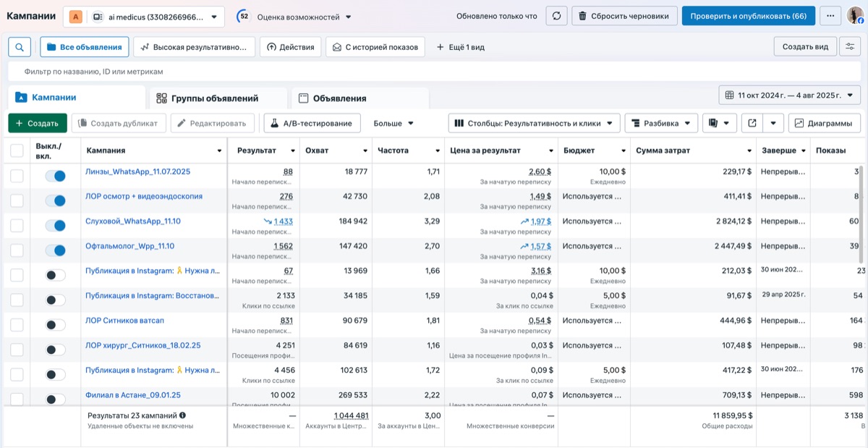Turn off Офтальмолог_Wpp_11.10 campaign toggle
The width and height of the screenshot is (868, 448).
coord(55,250)
